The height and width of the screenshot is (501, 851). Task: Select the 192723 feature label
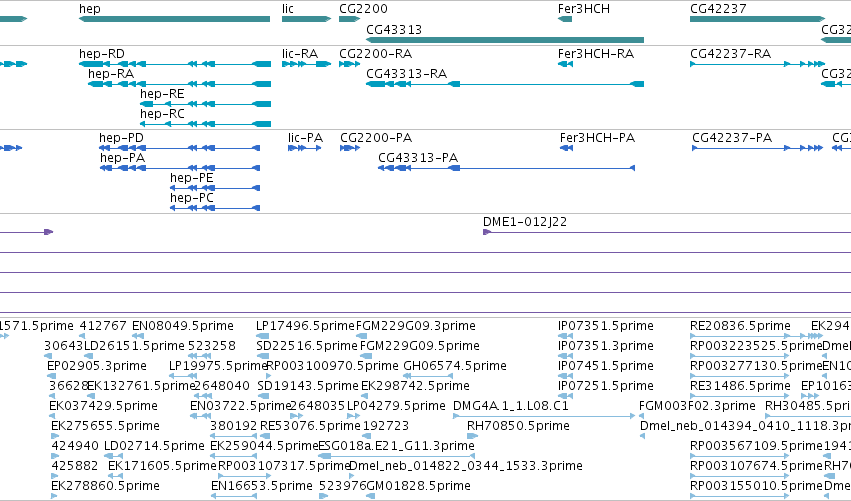tap(386, 427)
